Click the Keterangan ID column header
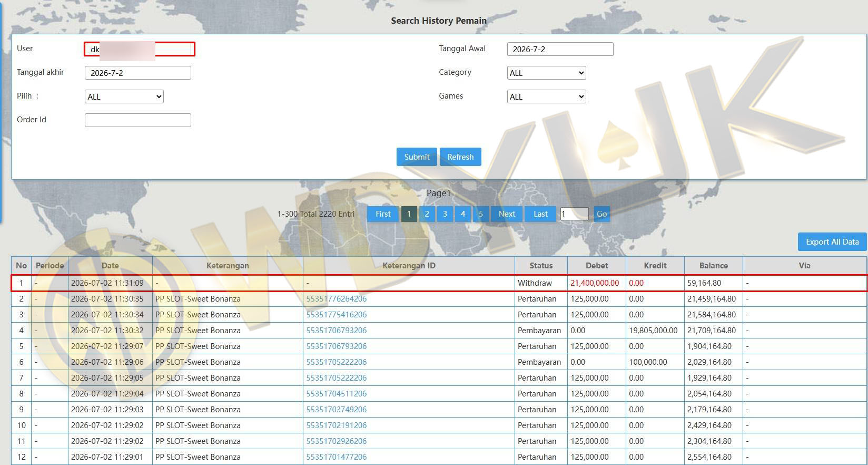The height and width of the screenshot is (465, 868). click(x=409, y=266)
